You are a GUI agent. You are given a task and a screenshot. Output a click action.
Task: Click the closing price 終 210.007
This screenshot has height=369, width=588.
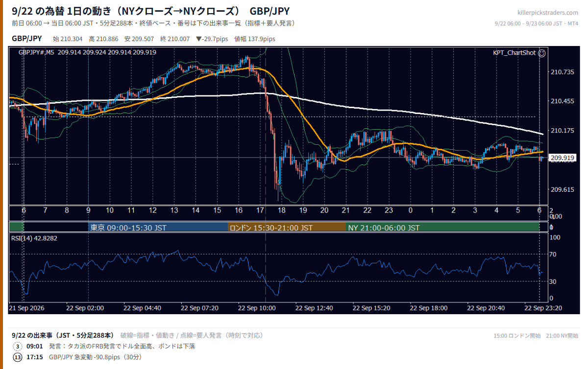point(176,39)
